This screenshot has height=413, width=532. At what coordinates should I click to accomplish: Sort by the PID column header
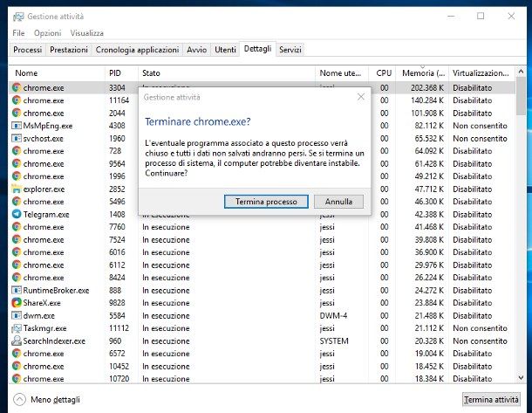point(121,73)
